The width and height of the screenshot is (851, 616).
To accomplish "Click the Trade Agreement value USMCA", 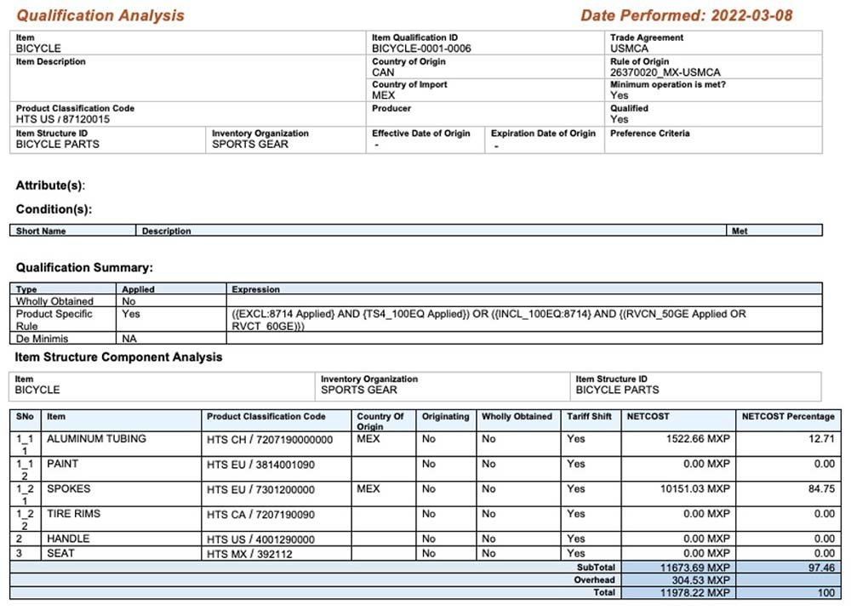I will 631,48.
